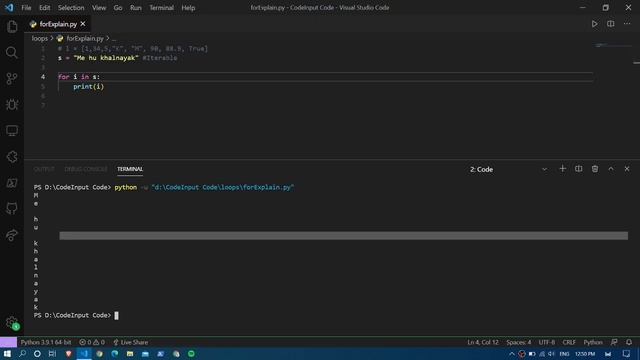Open editor More Actions ellipsis menu
The image size is (640, 360).
click(627, 24)
